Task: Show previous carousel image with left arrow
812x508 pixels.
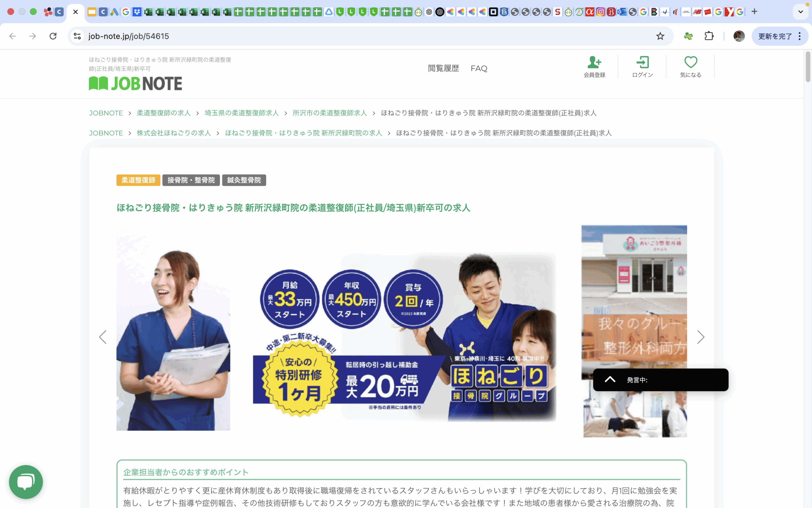Action: point(103,337)
